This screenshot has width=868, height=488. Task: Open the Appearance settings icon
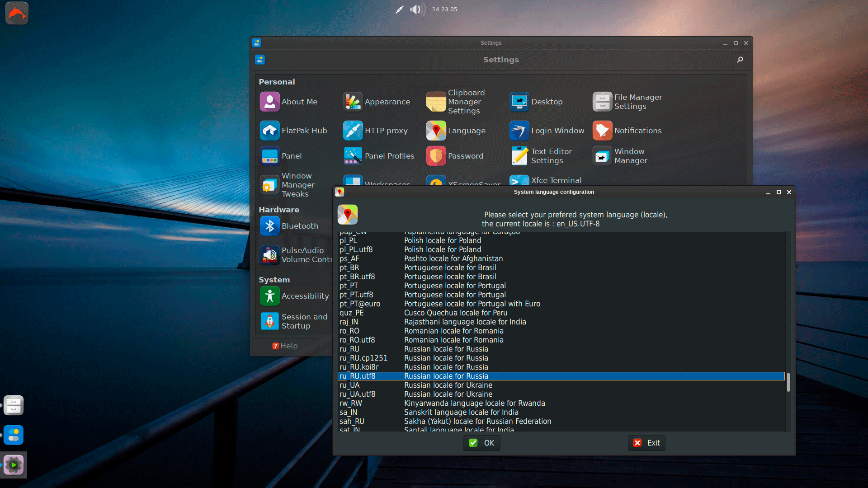coord(353,102)
